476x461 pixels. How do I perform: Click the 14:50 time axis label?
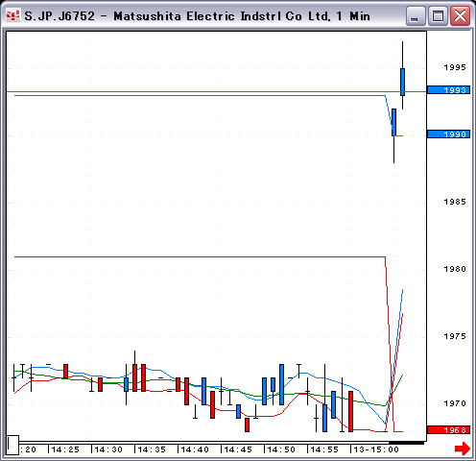[281, 449]
